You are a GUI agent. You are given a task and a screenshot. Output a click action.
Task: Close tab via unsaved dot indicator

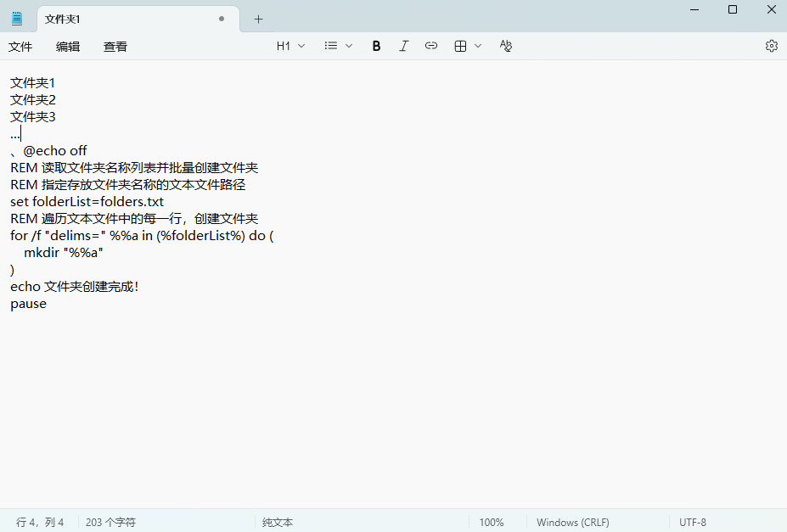pos(222,19)
